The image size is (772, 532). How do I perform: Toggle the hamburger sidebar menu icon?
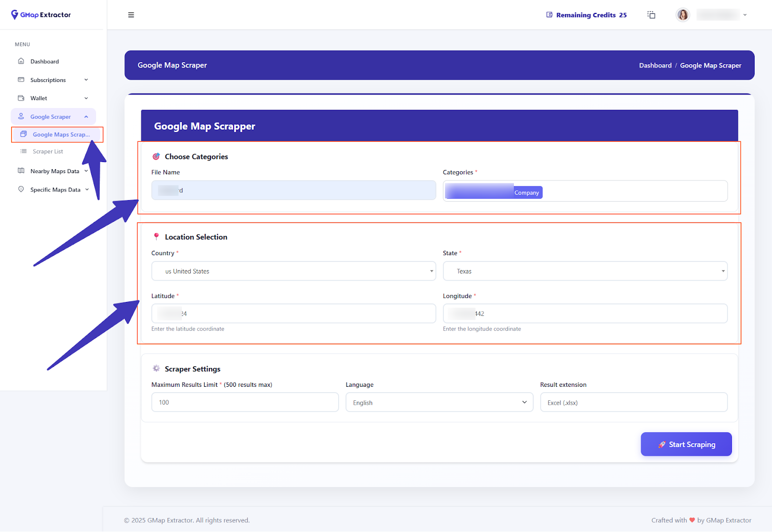point(131,15)
